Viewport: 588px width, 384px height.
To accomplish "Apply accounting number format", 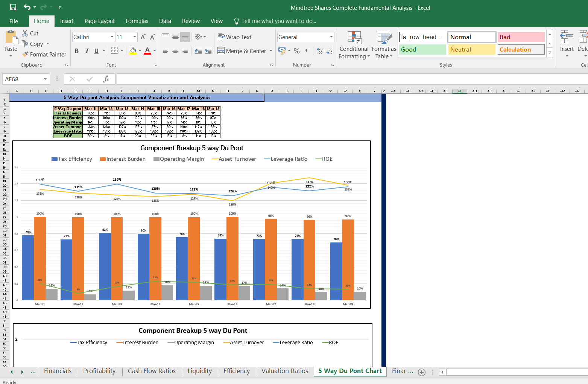I will [x=282, y=50].
